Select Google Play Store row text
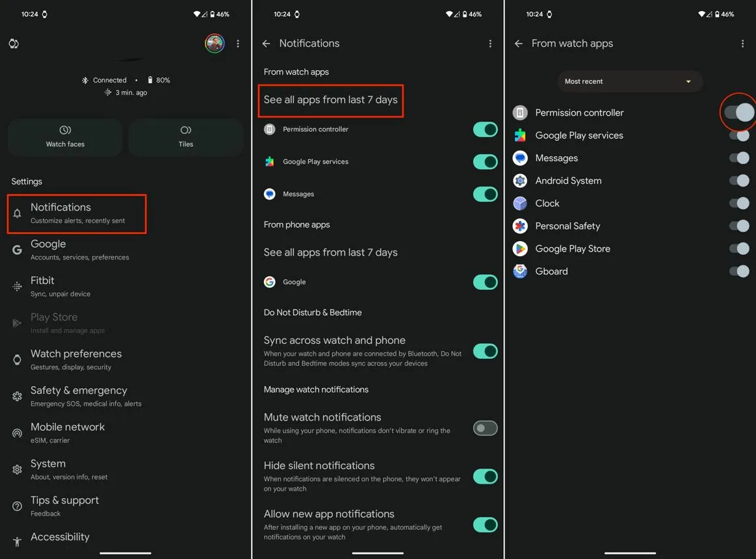 click(x=573, y=249)
